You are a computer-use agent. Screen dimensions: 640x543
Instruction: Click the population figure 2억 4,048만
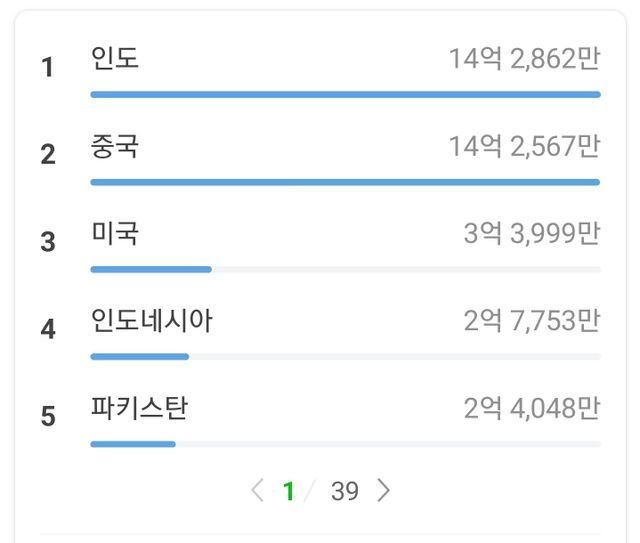point(531,409)
